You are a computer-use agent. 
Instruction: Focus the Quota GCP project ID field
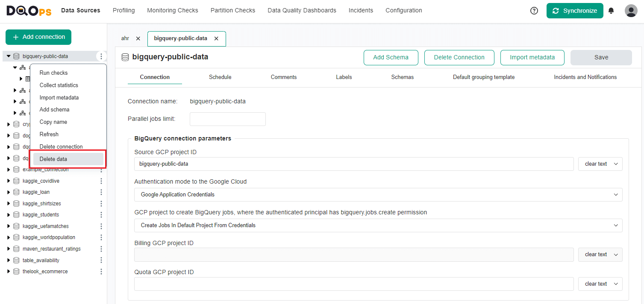pos(354,284)
